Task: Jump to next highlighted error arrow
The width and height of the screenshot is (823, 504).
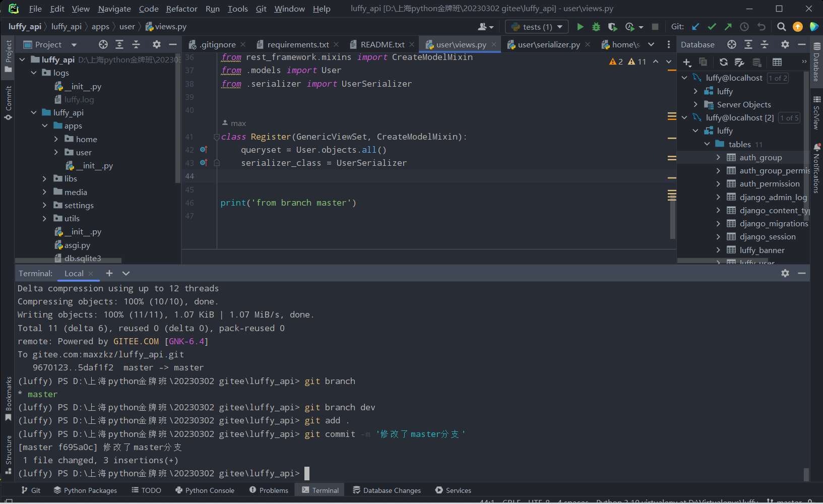Action: point(669,61)
